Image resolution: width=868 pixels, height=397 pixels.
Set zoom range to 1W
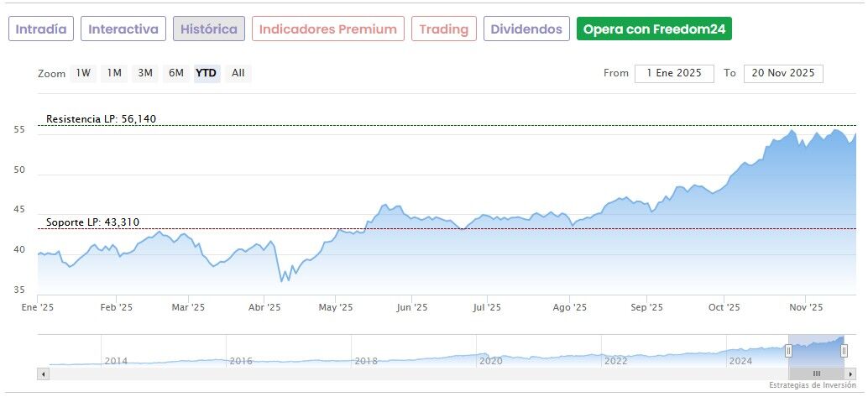pyautogui.click(x=83, y=73)
